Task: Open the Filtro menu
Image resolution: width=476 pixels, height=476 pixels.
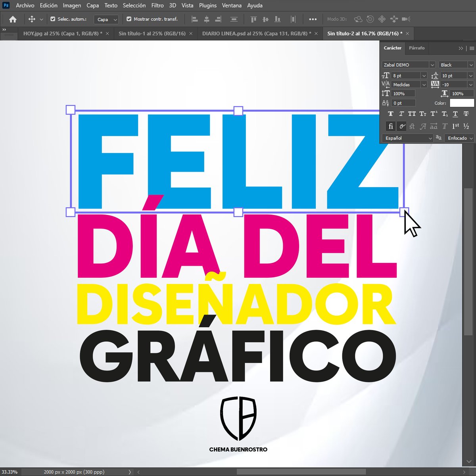Action: tap(157, 6)
